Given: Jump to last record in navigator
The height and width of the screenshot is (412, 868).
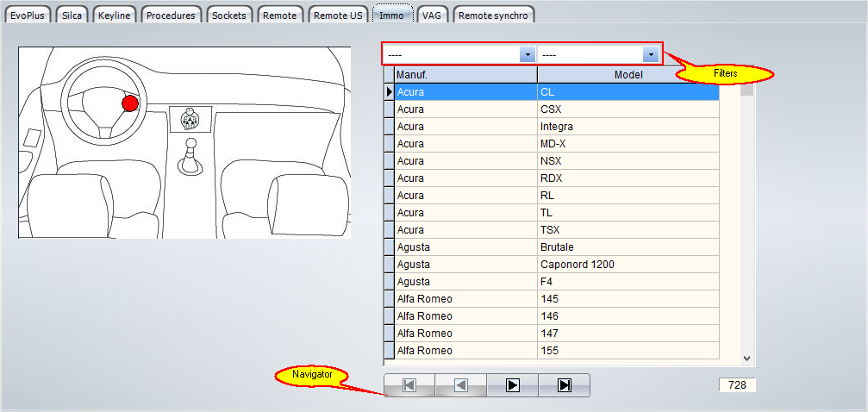Looking at the screenshot, I should point(564,385).
